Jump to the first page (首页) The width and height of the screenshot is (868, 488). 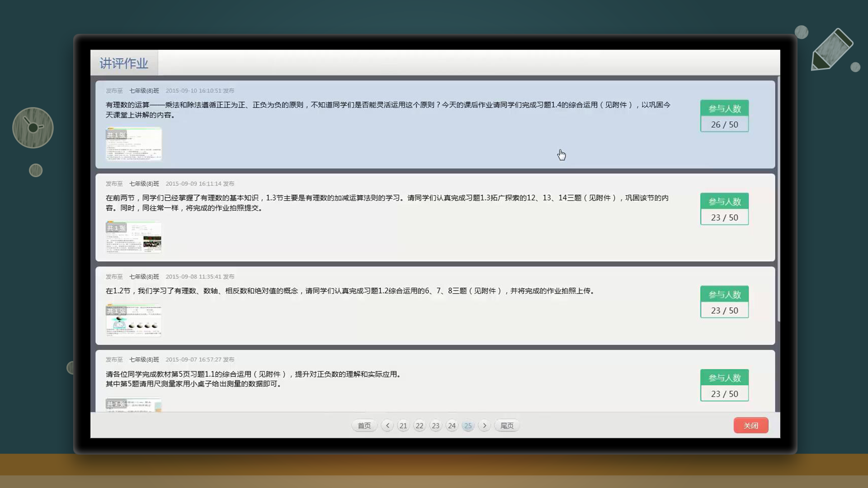(x=364, y=426)
